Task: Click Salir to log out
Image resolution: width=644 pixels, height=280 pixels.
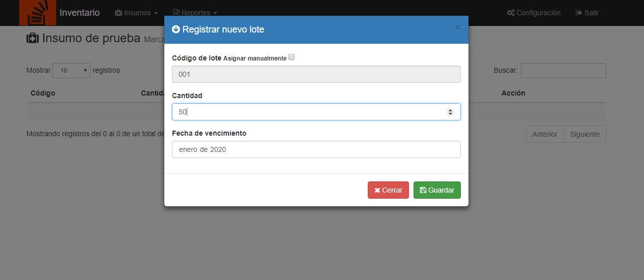Action: (x=587, y=13)
